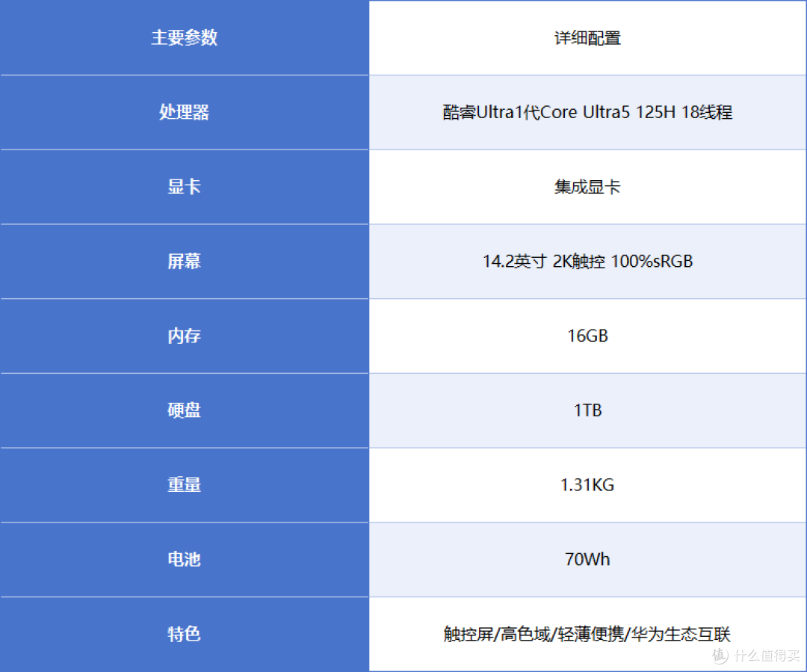
Task: Click the 14.2英寸 2K触控 screen value
Action: tap(587, 262)
